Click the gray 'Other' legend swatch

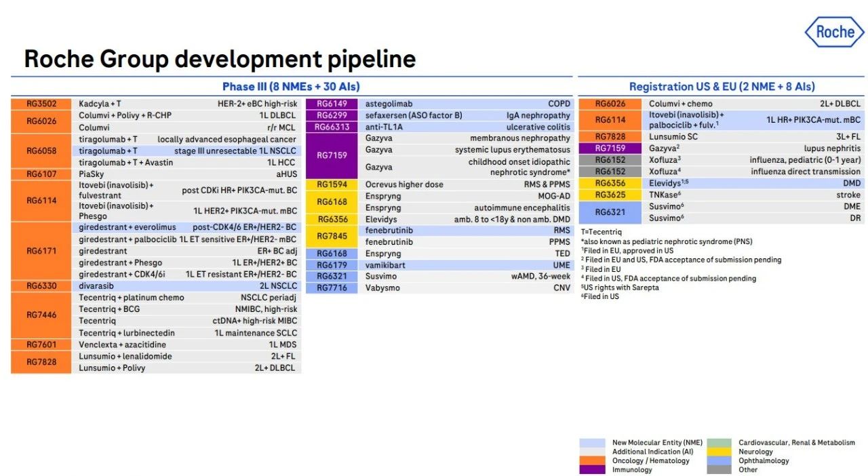click(x=719, y=470)
